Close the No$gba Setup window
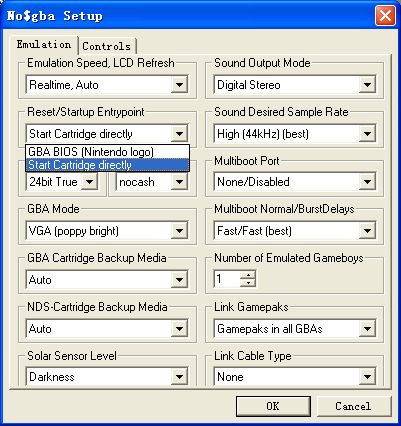401x426 pixels. (385, 16)
